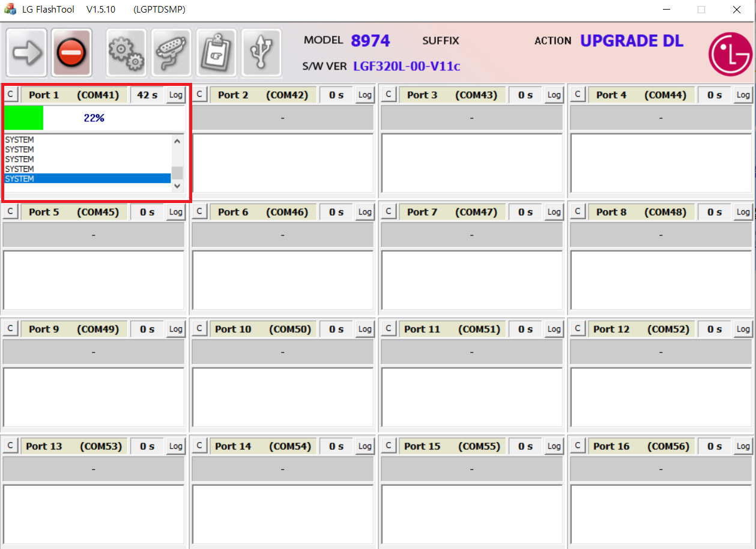Open the Log for Port 13
756x549 pixels.
point(175,446)
